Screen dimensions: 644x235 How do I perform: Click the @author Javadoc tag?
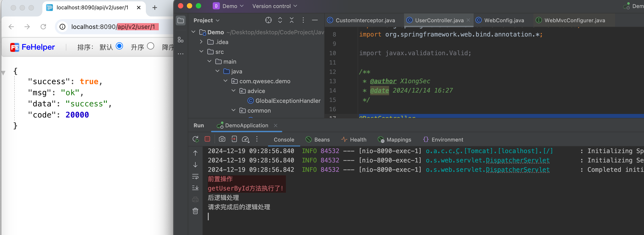point(383,81)
